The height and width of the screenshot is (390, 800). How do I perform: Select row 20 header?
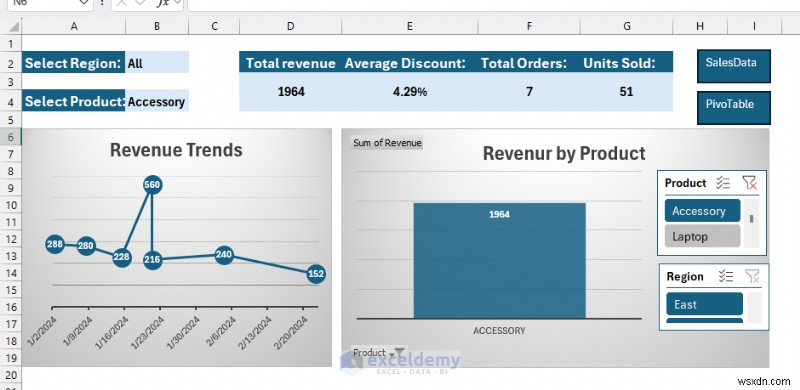pos(11,375)
